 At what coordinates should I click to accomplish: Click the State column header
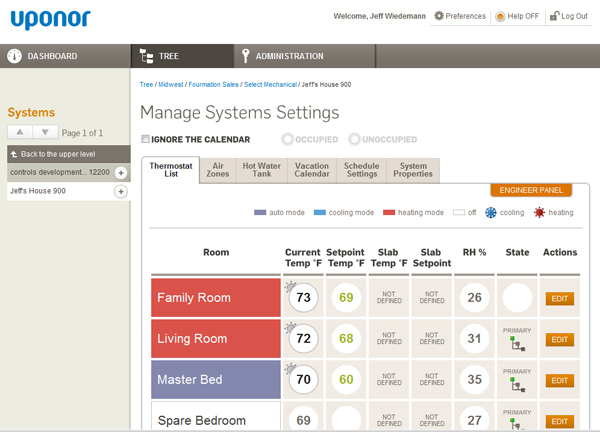click(517, 253)
